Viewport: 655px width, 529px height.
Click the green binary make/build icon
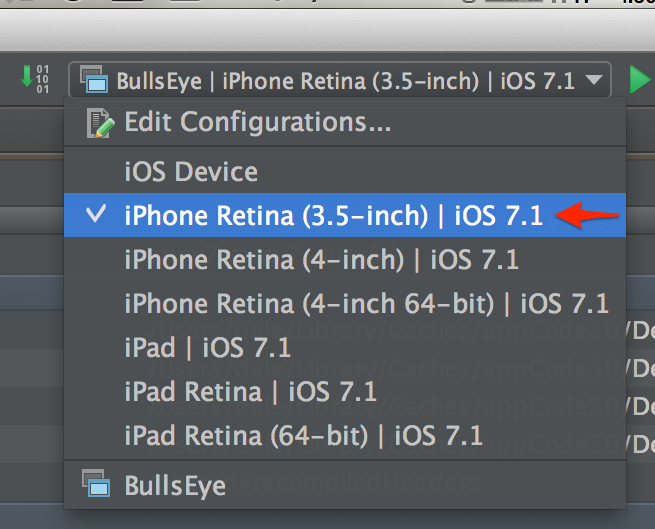[35, 79]
